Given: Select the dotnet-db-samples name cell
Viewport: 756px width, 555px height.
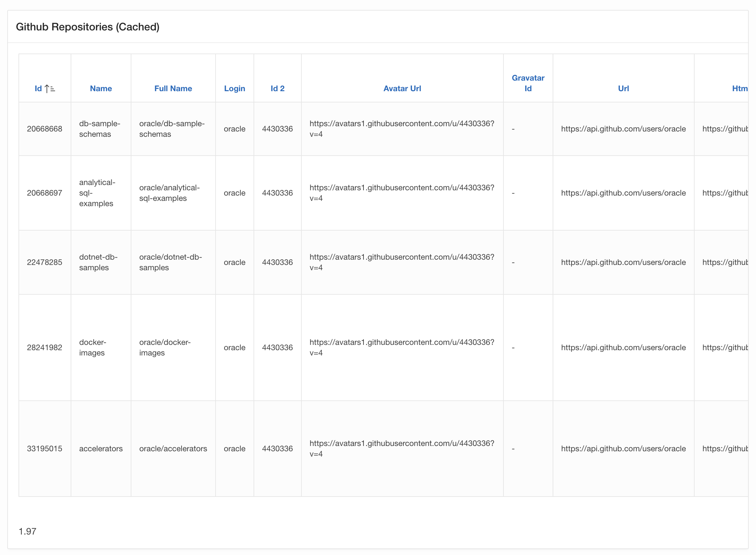Looking at the screenshot, I should coord(98,262).
